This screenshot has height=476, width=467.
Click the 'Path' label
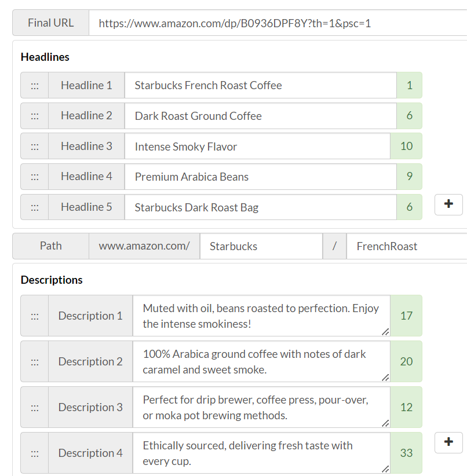51,246
